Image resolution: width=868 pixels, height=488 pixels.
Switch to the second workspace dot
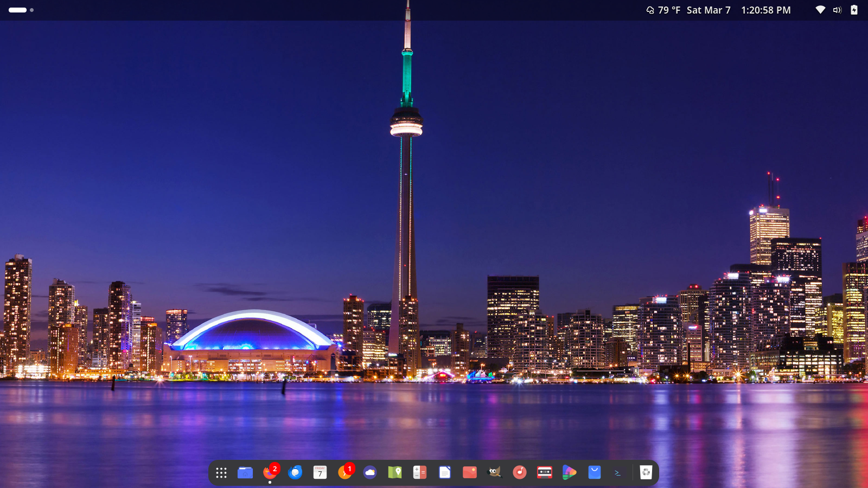click(x=32, y=10)
